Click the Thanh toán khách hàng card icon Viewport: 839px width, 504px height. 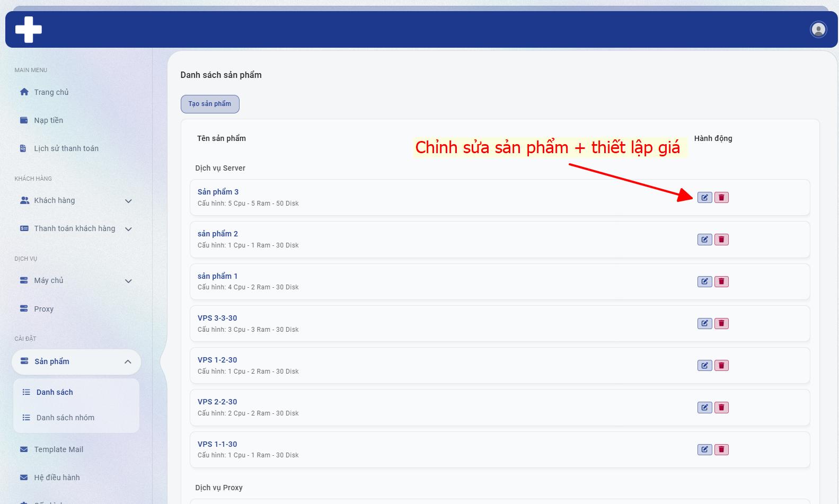[24, 228]
